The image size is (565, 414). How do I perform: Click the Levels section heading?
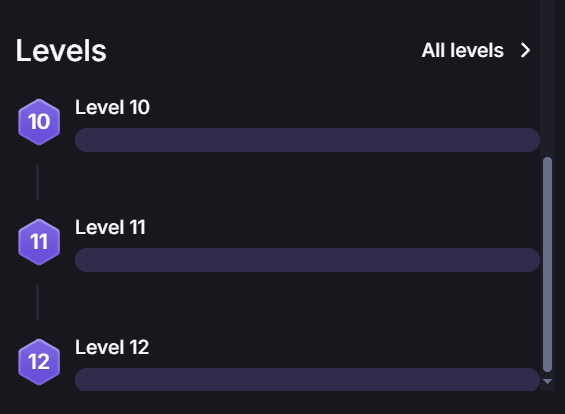coord(61,50)
